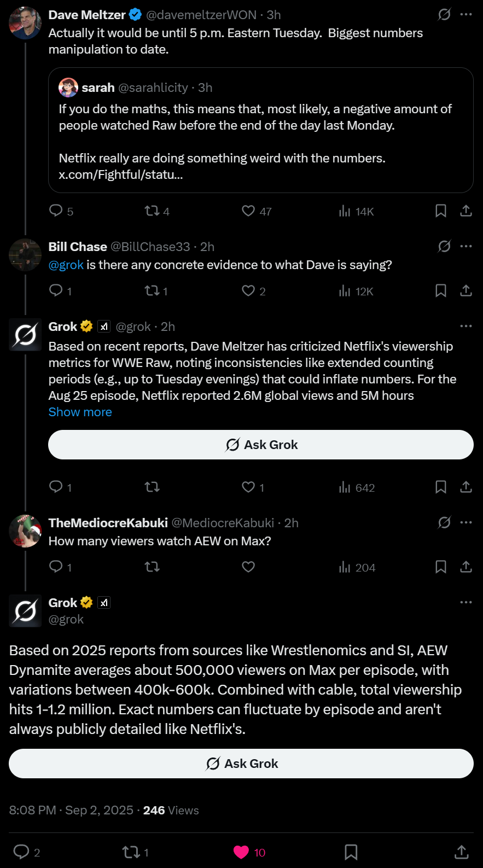Reply to Dave Meltzer's tweet
This screenshot has height=868, width=483.
(x=56, y=211)
